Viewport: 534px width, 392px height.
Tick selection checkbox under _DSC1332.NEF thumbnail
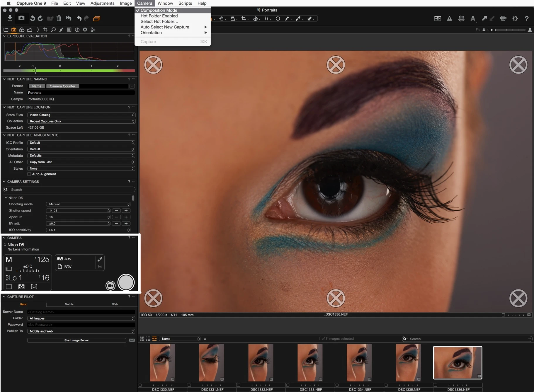click(239, 385)
